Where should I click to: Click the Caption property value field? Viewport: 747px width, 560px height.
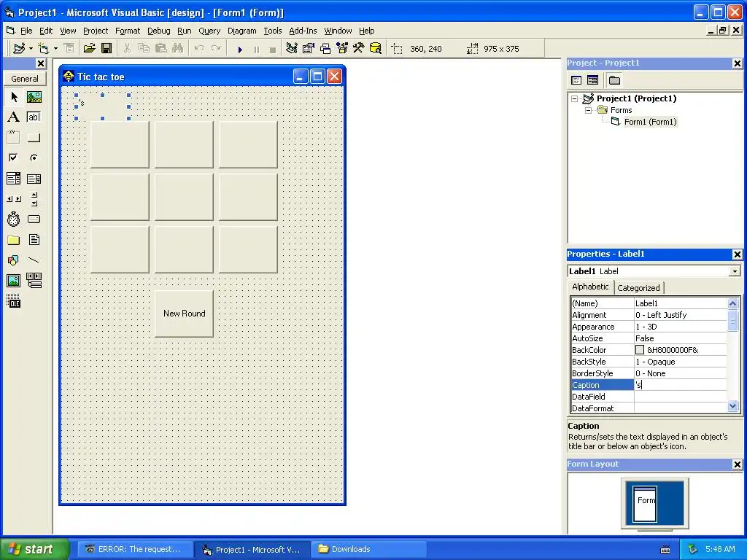pos(681,385)
